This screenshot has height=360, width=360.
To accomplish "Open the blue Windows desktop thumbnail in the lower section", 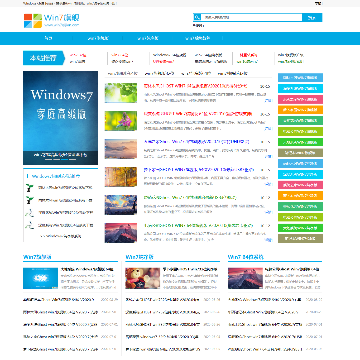I will pos(40,278).
